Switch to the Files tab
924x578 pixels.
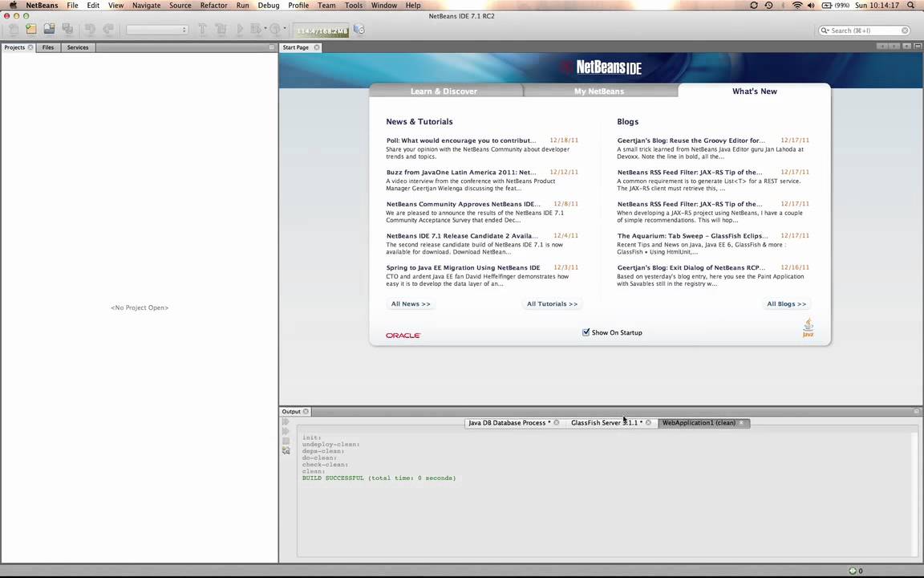click(x=48, y=47)
